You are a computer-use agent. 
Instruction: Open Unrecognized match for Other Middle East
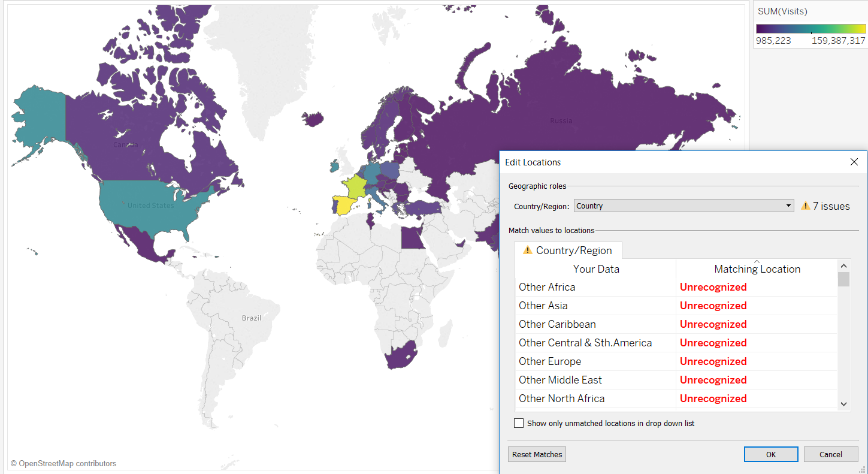pyautogui.click(x=713, y=380)
